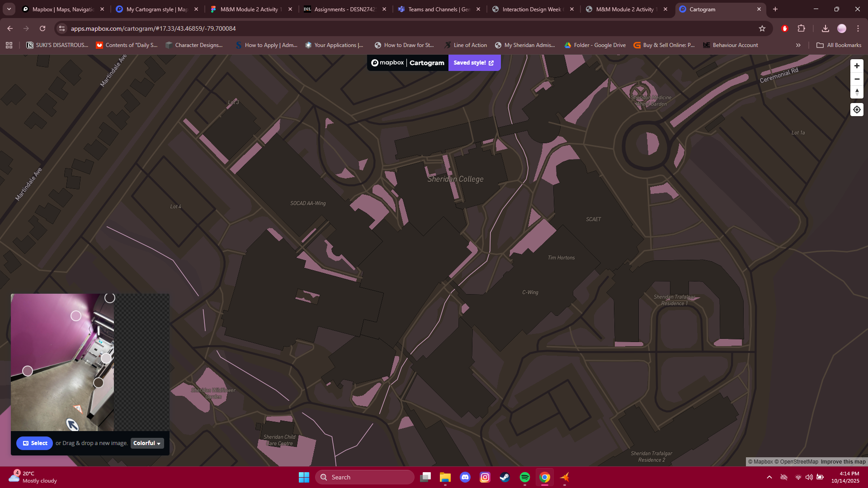Image resolution: width=868 pixels, height=488 pixels.
Task: Click the Select image button
Action: coord(34,443)
